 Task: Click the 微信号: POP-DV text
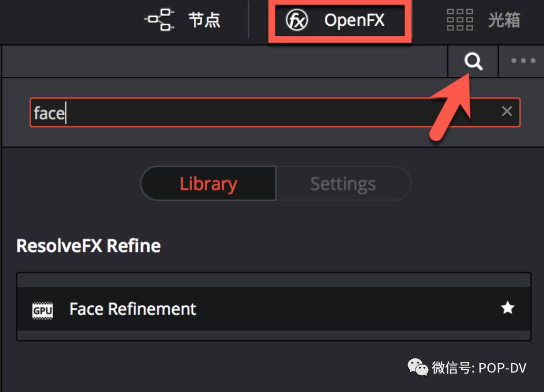479,368
